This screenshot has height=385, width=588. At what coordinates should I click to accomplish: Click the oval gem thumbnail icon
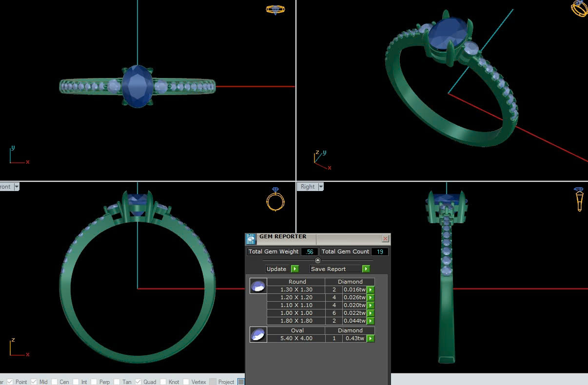pos(258,334)
